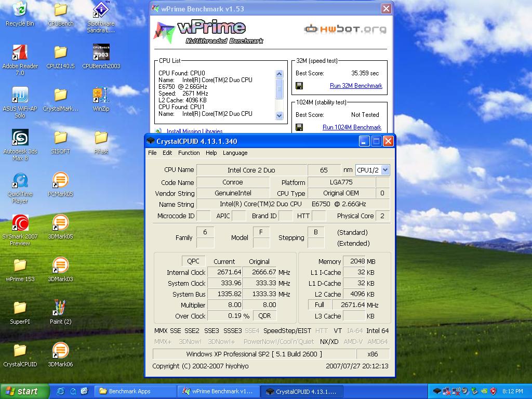Click the Run 32M Benchmark link
Image resolution: width=532 pixels, height=399 pixels.
tap(356, 86)
